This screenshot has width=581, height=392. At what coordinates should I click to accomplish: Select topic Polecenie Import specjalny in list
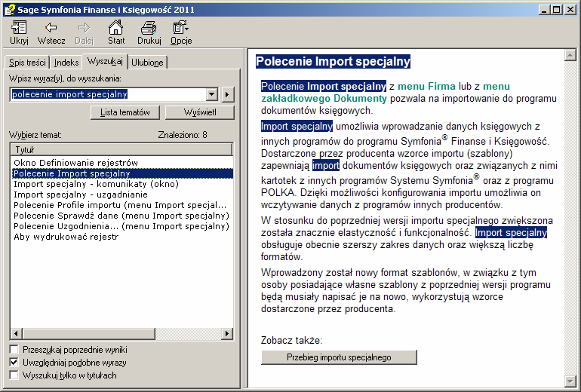coord(122,173)
